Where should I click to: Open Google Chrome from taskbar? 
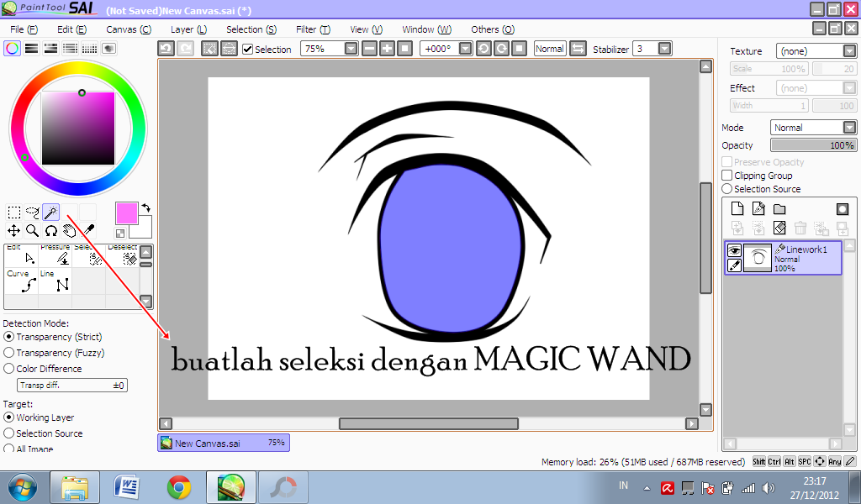coord(179,487)
